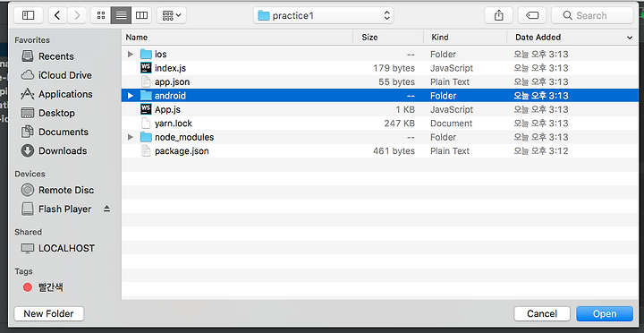Switch to list view
The height and width of the screenshot is (333, 644).
121,15
